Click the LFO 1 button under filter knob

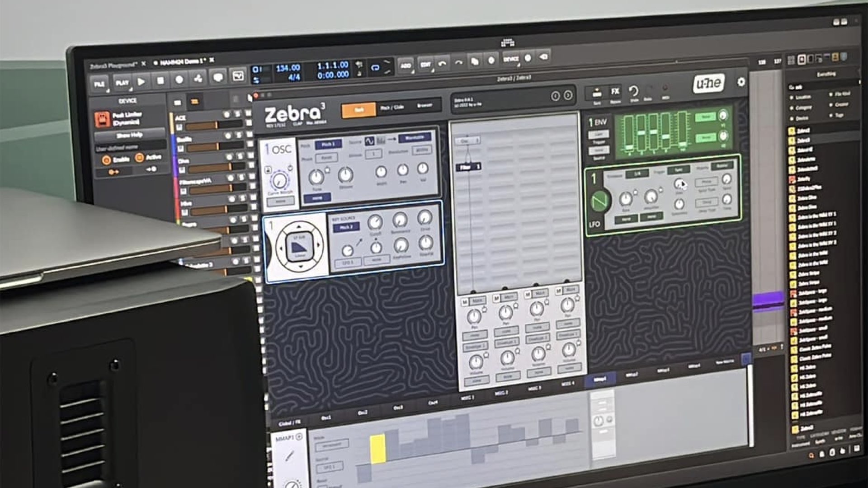pyautogui.click(x=347, y=263)
